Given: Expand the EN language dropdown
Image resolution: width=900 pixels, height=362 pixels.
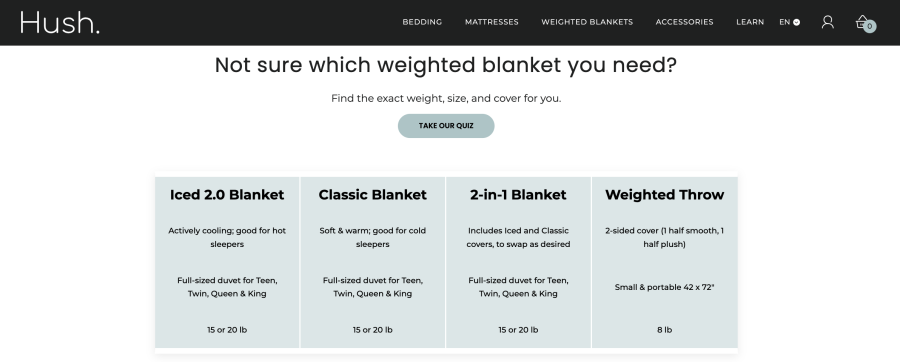Looking at the screenshot, I should (x=789, y=22).
